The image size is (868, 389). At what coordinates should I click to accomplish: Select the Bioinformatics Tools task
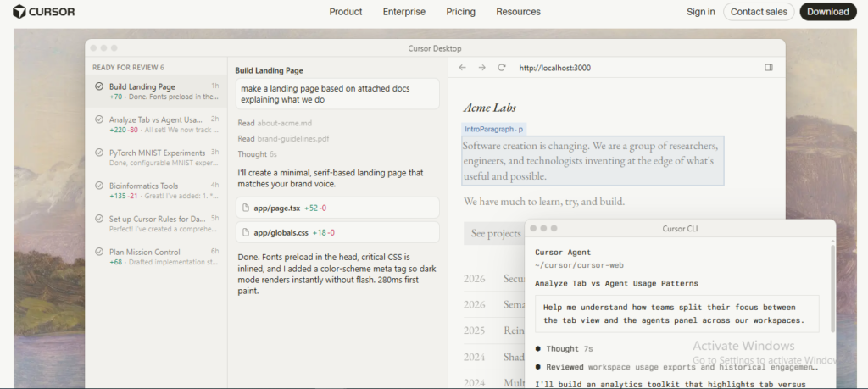tap(157, 191)
